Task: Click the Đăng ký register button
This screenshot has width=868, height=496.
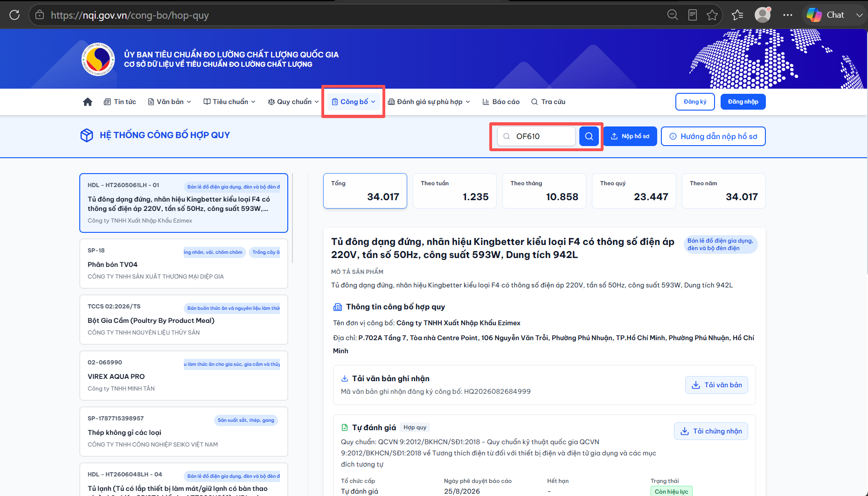Action: click(x=695, y=102)
